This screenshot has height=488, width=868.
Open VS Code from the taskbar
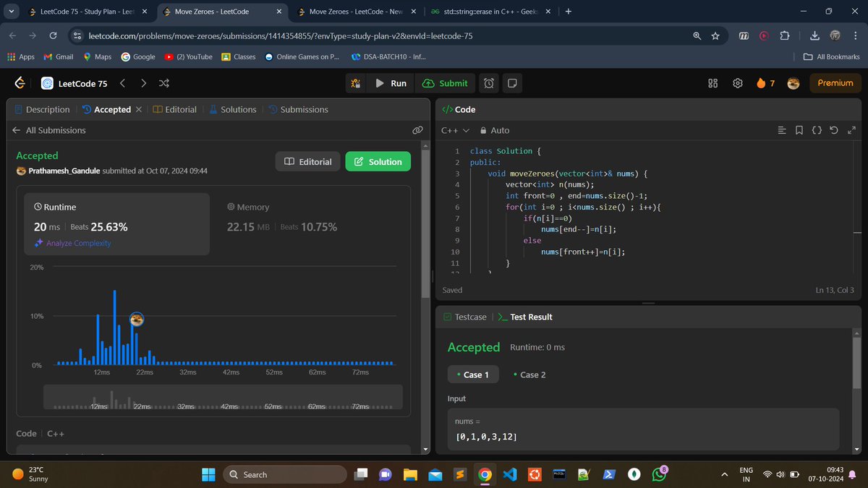509,474
